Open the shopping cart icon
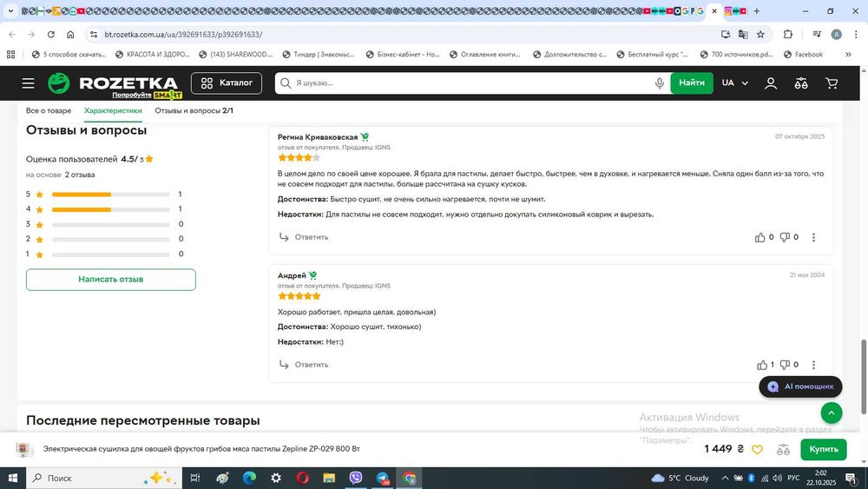The width and height of the screenshot is (868, 489). (x=832, y=83)
